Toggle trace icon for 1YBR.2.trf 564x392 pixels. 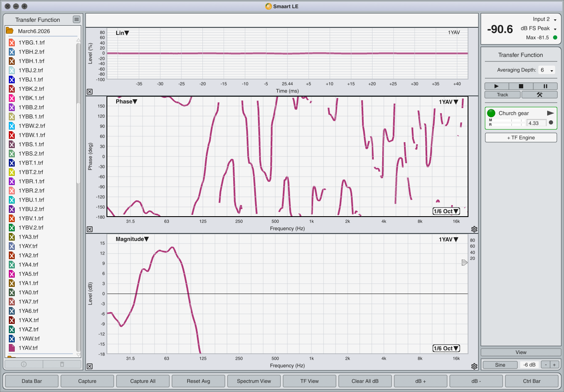[x=12, y=191]
